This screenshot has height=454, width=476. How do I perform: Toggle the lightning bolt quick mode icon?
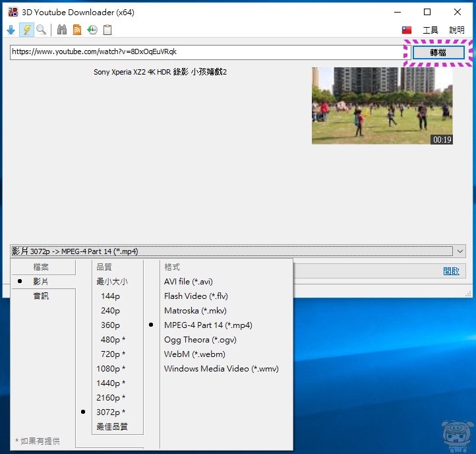point(26,30)
